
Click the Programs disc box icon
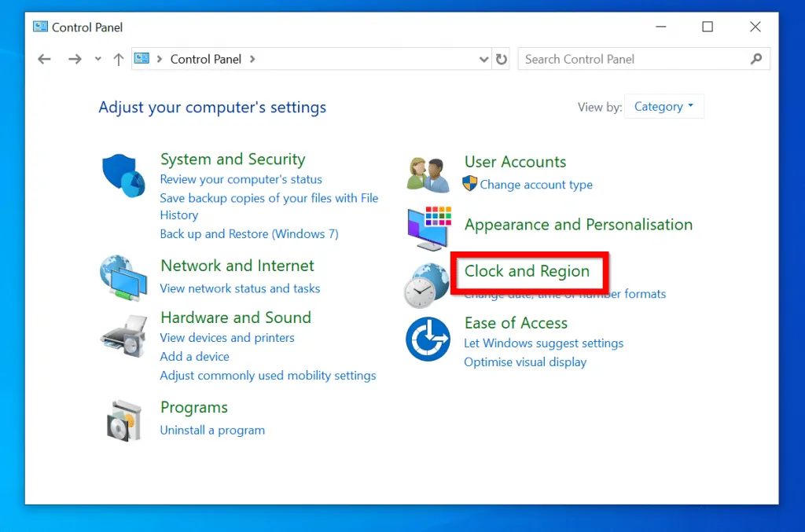(123, 420)
